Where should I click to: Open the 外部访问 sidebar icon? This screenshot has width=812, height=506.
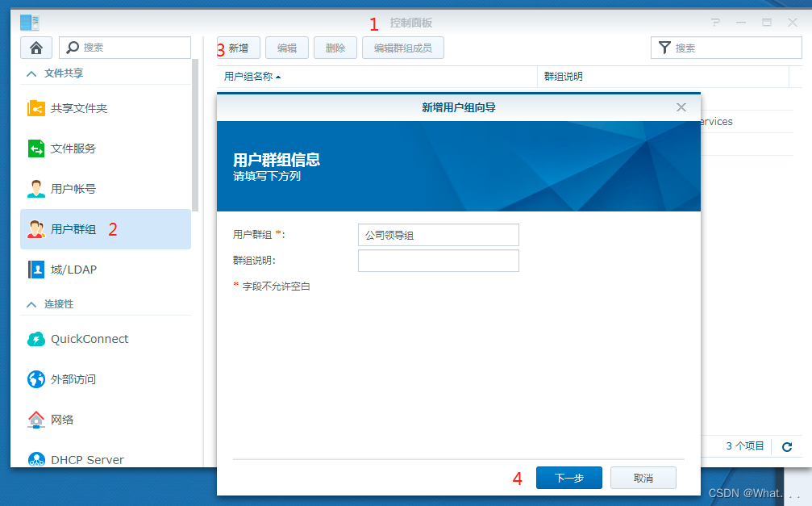click(36, 379)
